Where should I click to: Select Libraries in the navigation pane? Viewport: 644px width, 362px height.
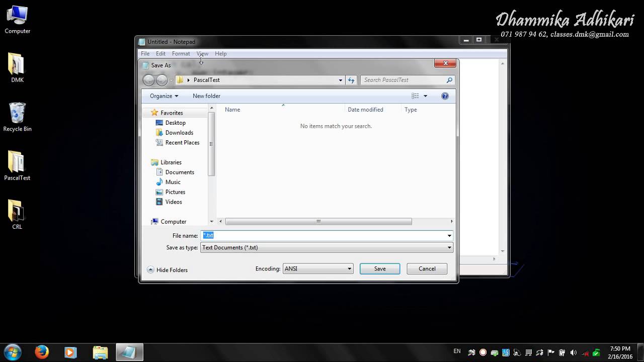tap(171, 162)
